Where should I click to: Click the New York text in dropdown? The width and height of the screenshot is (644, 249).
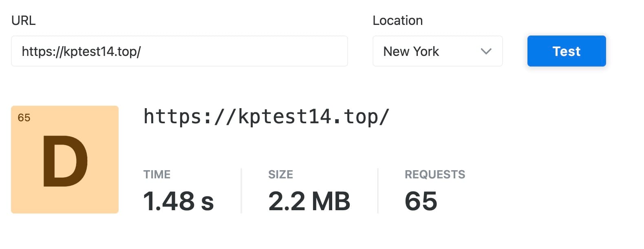(x=411, y=51)
